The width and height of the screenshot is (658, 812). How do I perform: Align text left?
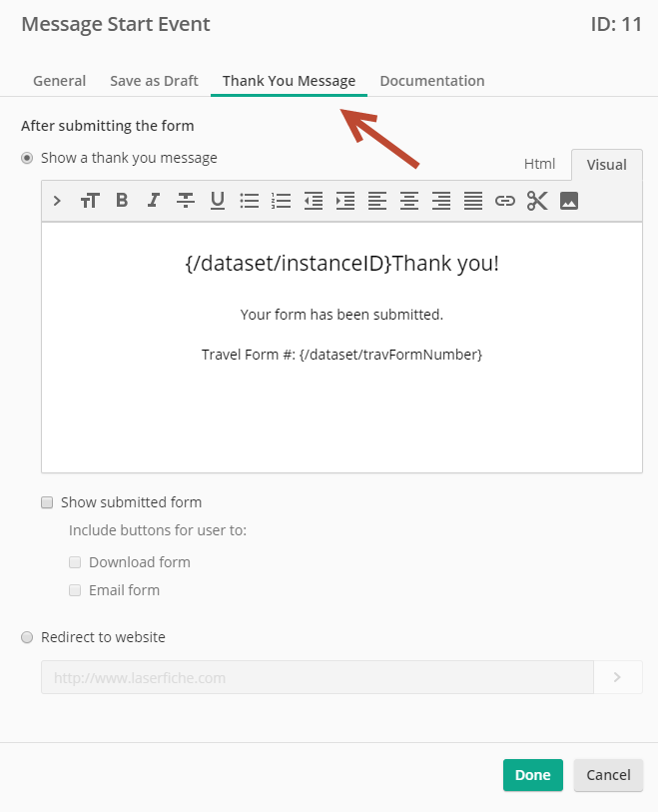(377, 201)
